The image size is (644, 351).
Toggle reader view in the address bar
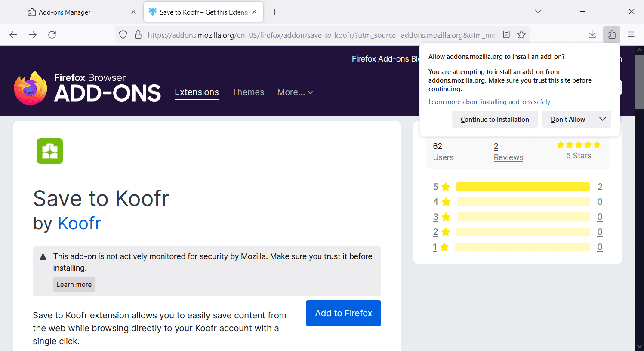(506, 35)
